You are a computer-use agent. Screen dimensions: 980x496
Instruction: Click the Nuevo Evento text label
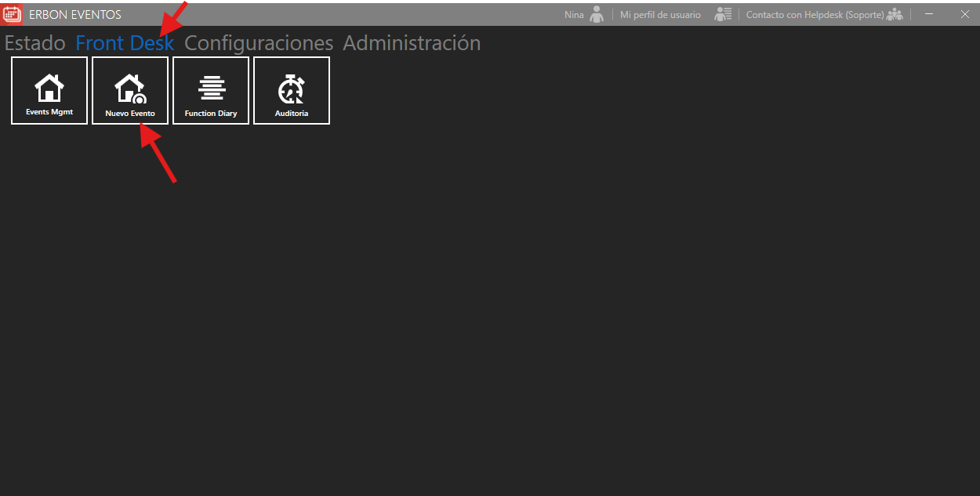pyautogui.click(x=130, y=114)
